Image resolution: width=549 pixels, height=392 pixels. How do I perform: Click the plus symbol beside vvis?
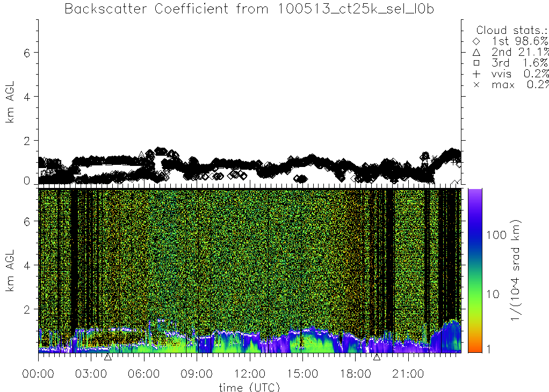point(476,74)
